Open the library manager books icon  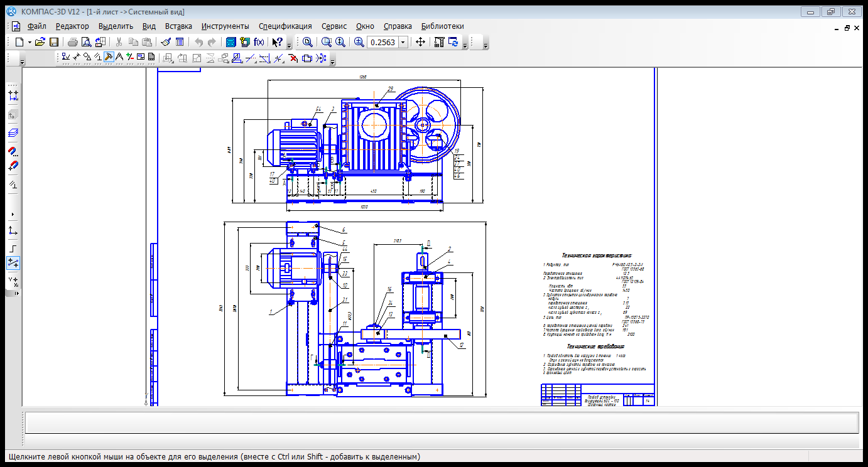click(x=245, y=42)
